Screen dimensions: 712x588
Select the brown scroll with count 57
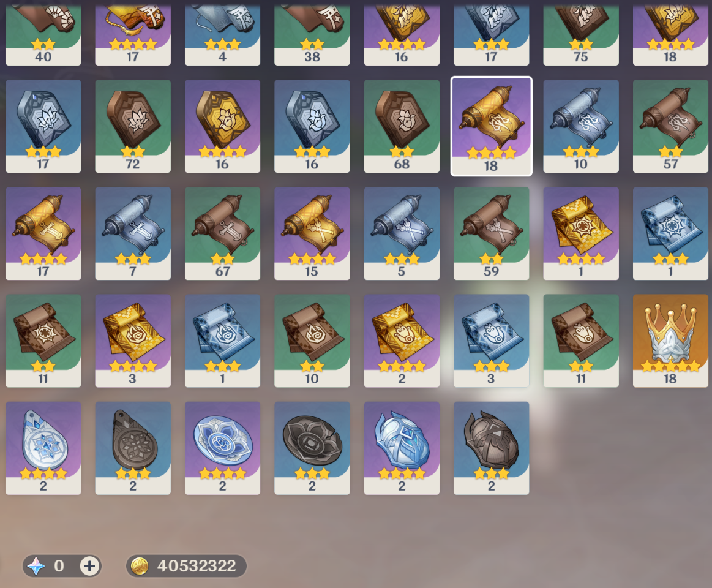click(x=670, y=126)
